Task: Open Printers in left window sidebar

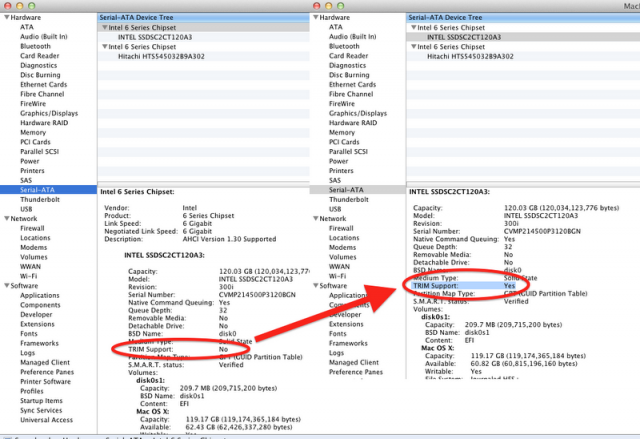Action: pyautogui.click(x=32, y=171)
